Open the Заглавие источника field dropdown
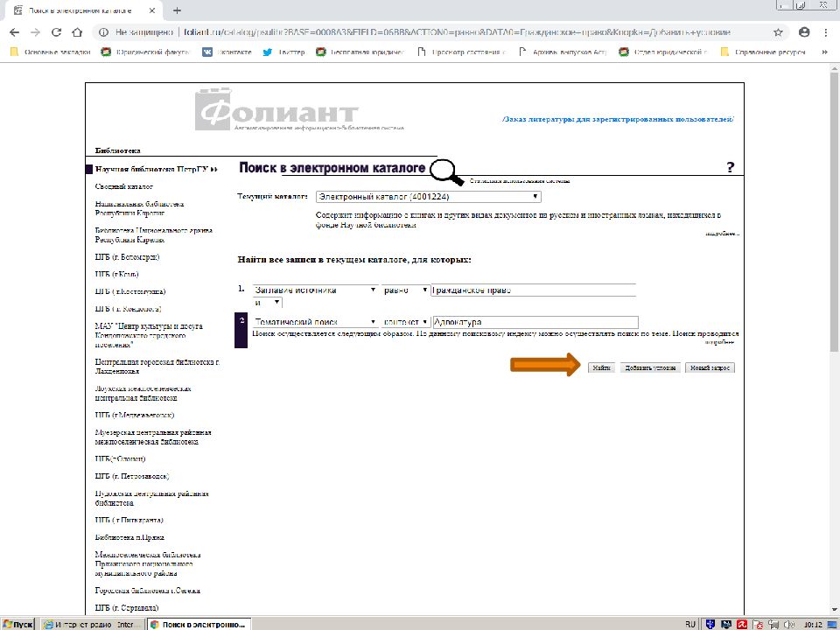840x630 pixels. pyautogui.click(x=315, y=290)
